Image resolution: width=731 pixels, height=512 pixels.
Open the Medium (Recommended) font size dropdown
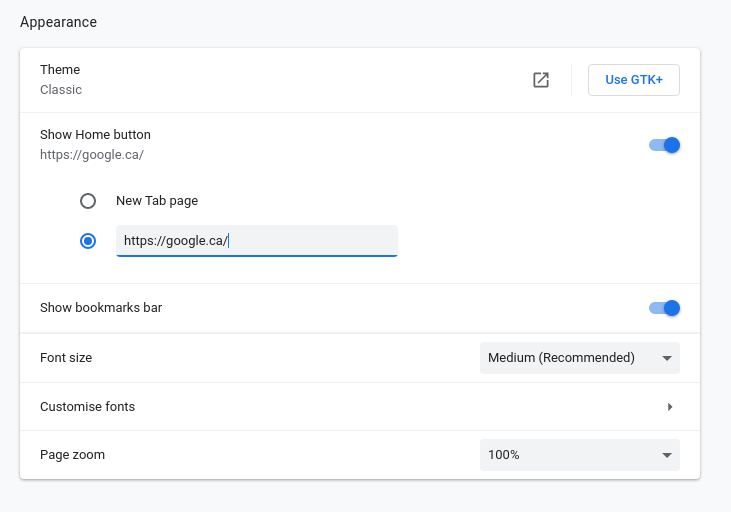click(579, 358)
